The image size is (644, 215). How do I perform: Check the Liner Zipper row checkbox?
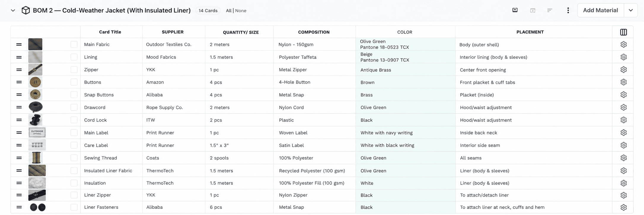[74, 195]
